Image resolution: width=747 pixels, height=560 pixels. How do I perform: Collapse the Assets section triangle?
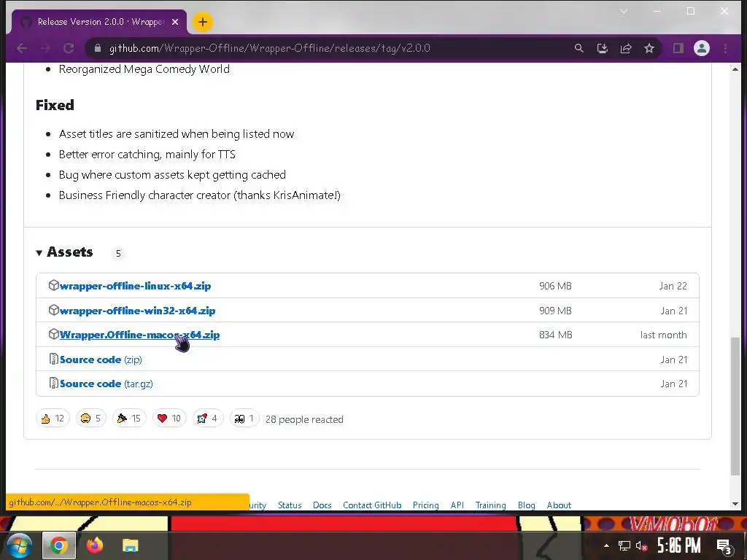[x=39, y=253]
